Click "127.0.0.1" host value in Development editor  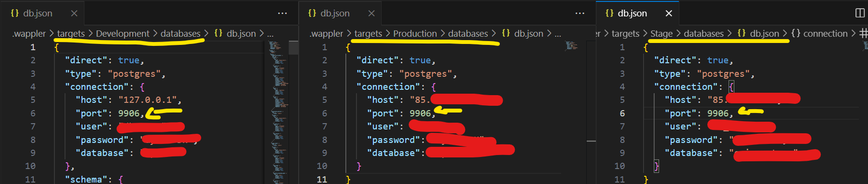coord(147,100)
